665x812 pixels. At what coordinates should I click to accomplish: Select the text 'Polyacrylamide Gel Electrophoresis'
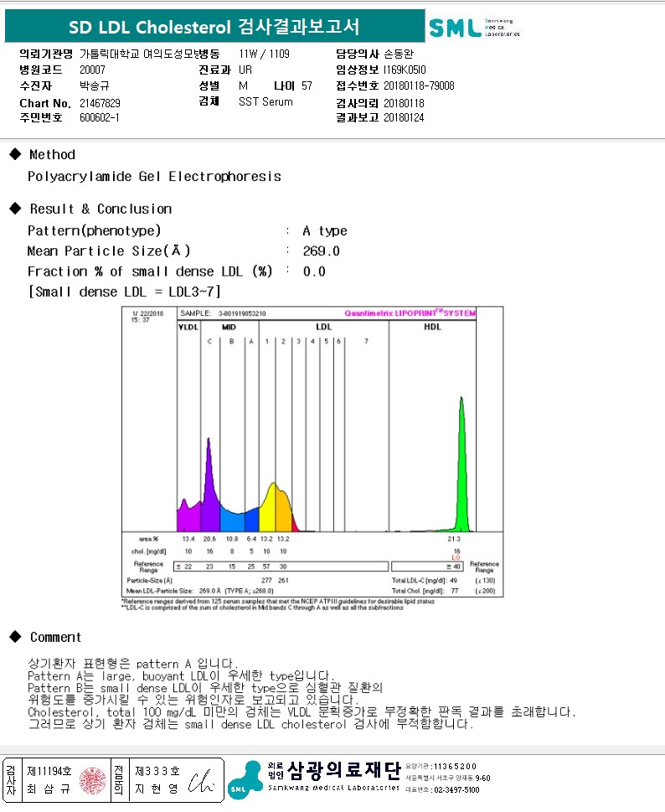(x=154, y=177)
